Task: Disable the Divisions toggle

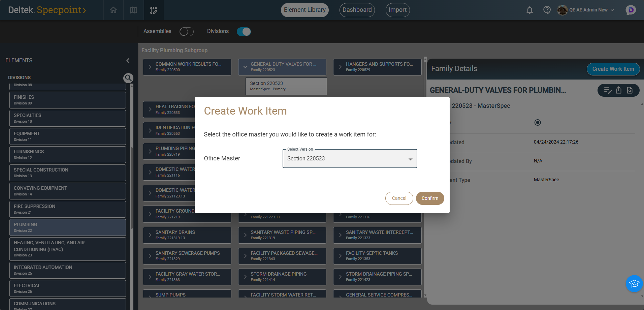Action: (x=244, y=32)
